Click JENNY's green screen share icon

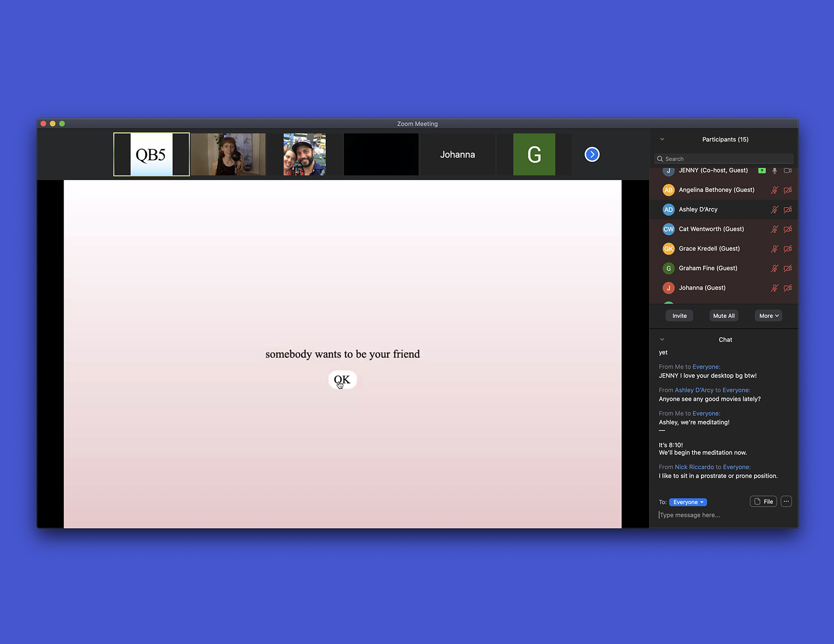762,171
